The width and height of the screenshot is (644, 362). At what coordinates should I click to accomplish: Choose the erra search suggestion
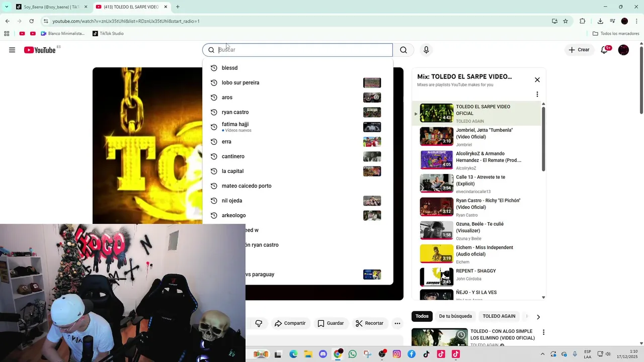pyautogui.click(x=297, y=142)
